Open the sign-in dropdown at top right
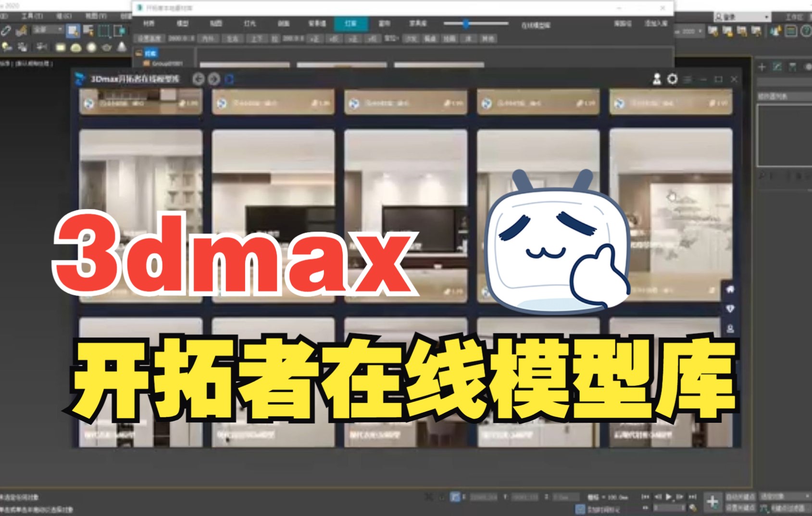The height and width of the screenshot is (516, 812). tap(742, 17)
